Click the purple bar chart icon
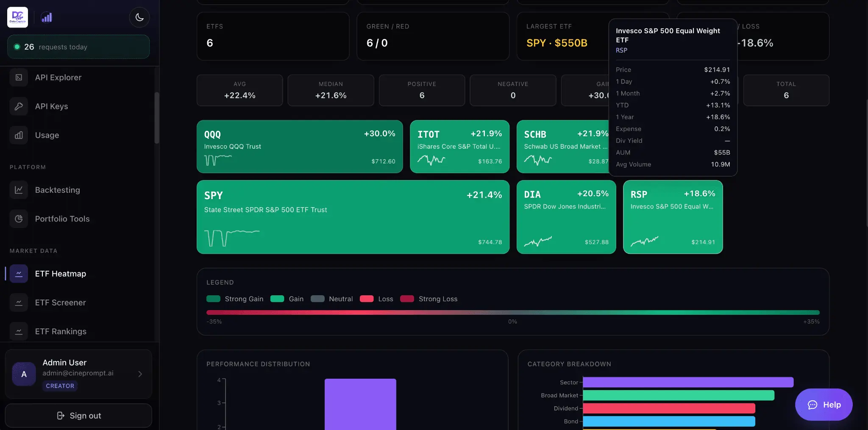The width and height of the screenshot is (868, 430). 47,17
